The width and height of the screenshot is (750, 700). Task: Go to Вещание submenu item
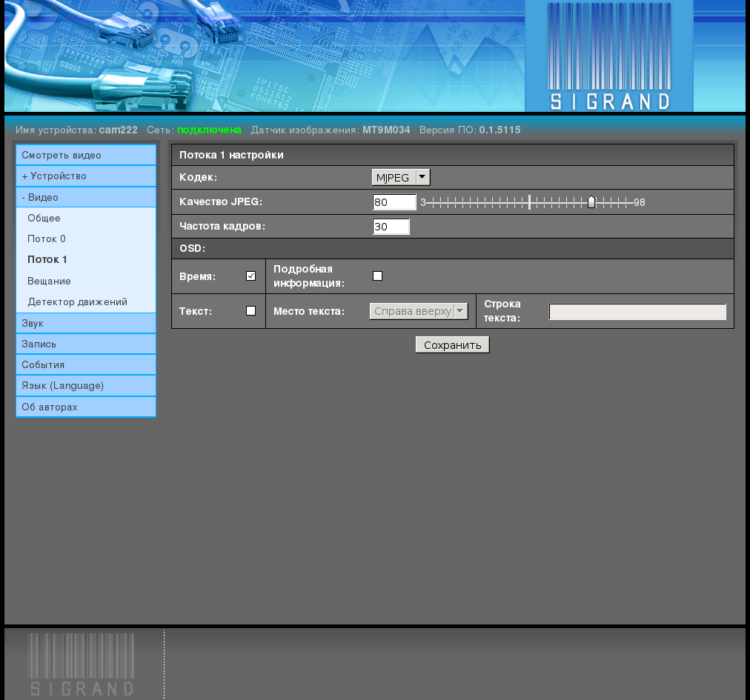point(49,281)
